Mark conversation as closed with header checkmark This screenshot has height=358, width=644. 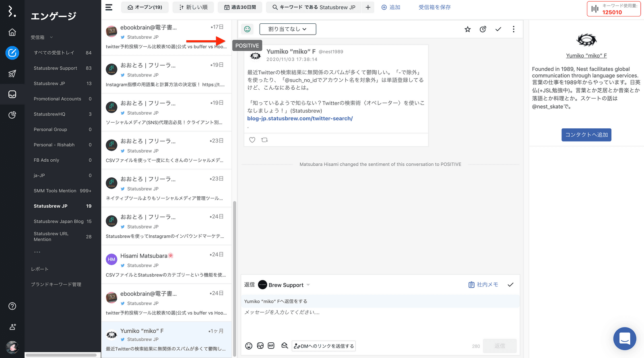(x=498, y=29)
